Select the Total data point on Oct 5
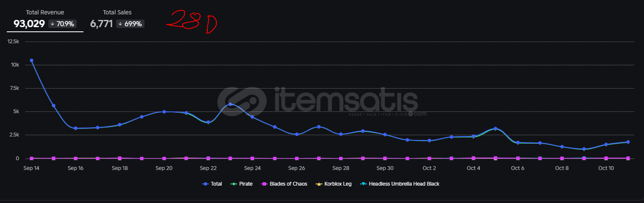This screenshot has width=644, height=203. (x=495, y=128)
